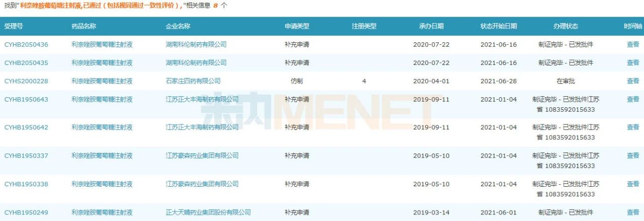This screenshot has width=644, height=221.
Task: Click 湖南科伦制药有限公司 in CYHB2050436 row
Action: (196, 44)
